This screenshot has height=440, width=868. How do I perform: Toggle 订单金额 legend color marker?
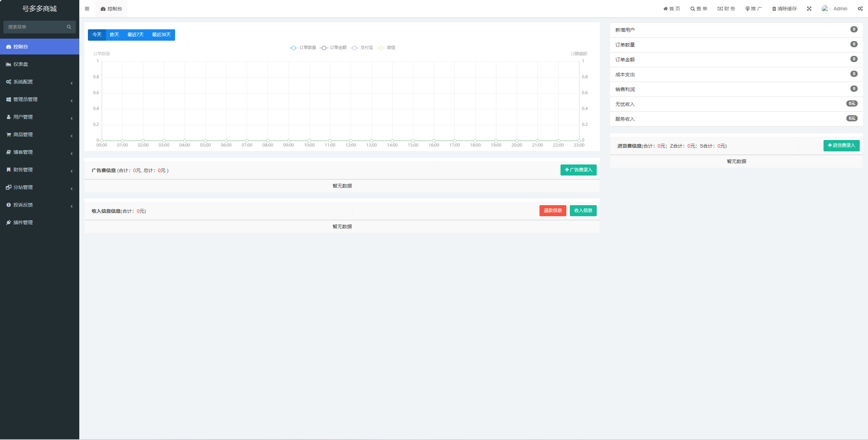[324, 48]
